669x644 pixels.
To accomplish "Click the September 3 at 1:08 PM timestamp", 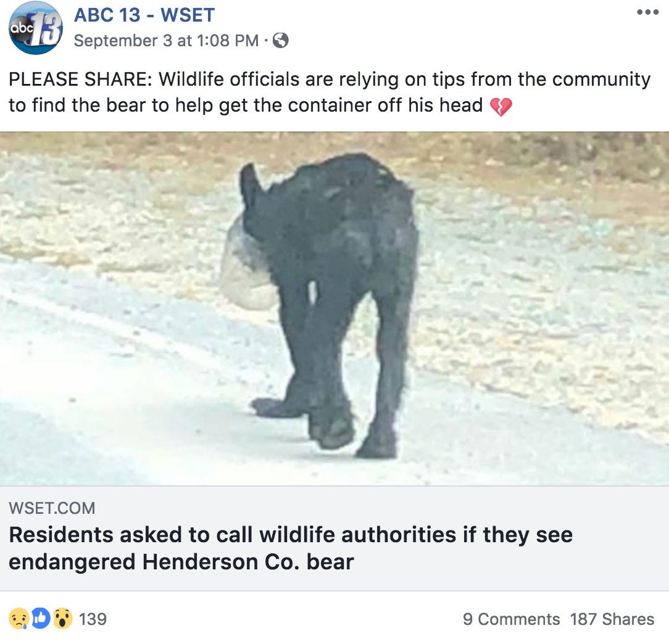I will [x=166, y=41].
